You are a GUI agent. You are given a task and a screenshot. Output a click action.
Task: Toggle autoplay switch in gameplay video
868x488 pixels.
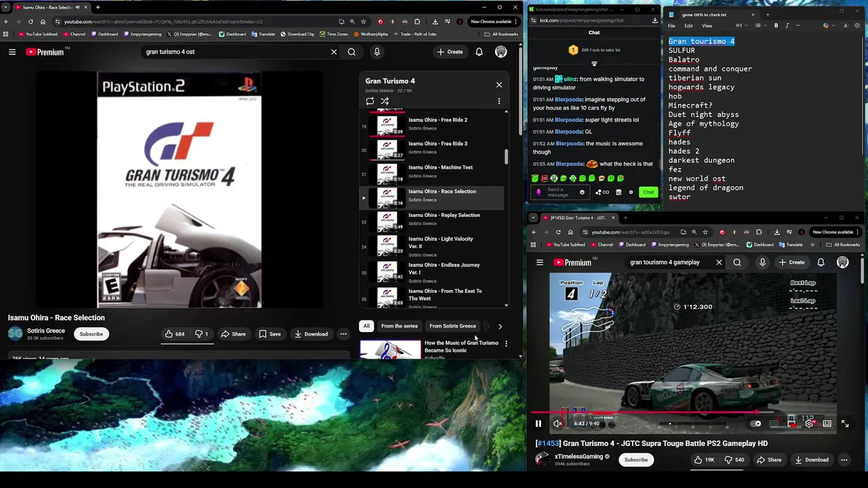[x=757, y=424]
